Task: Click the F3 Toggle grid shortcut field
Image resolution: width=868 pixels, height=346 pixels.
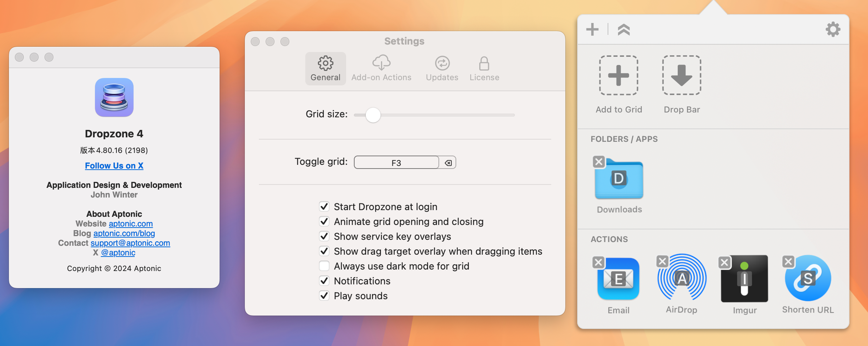Action: click(396, 163)
